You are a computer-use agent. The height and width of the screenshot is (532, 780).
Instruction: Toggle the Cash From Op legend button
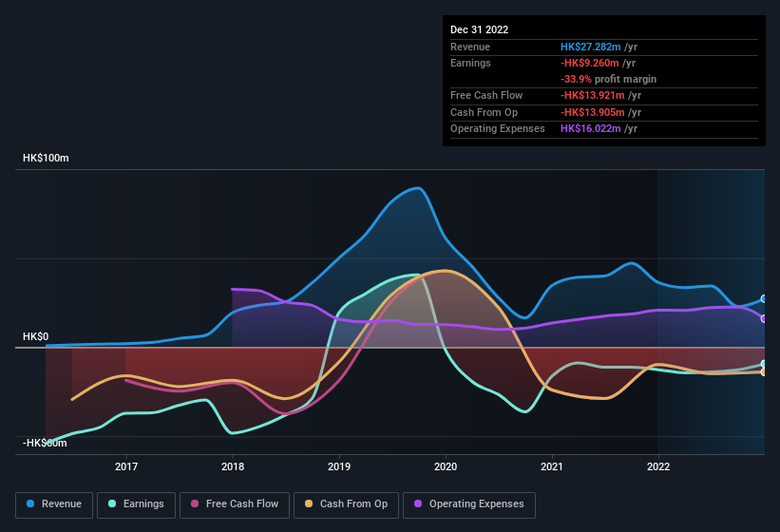pos(346,504)
